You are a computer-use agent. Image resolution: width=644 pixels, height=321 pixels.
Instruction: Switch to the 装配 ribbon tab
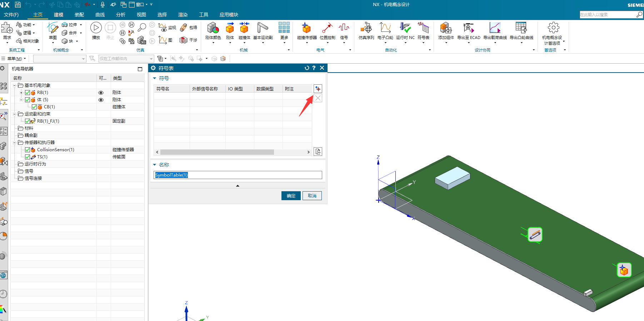[x=79, y=15]
